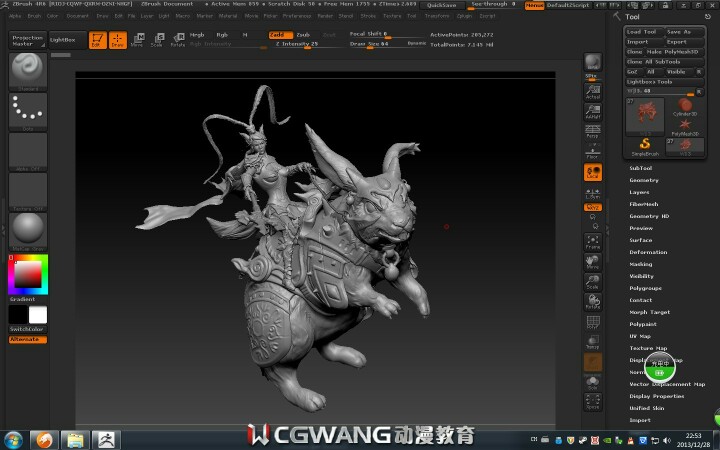The width and height of the screenshot is (720, 450).
Task: Click the Load Tool button
Action: tap(645, 32)
